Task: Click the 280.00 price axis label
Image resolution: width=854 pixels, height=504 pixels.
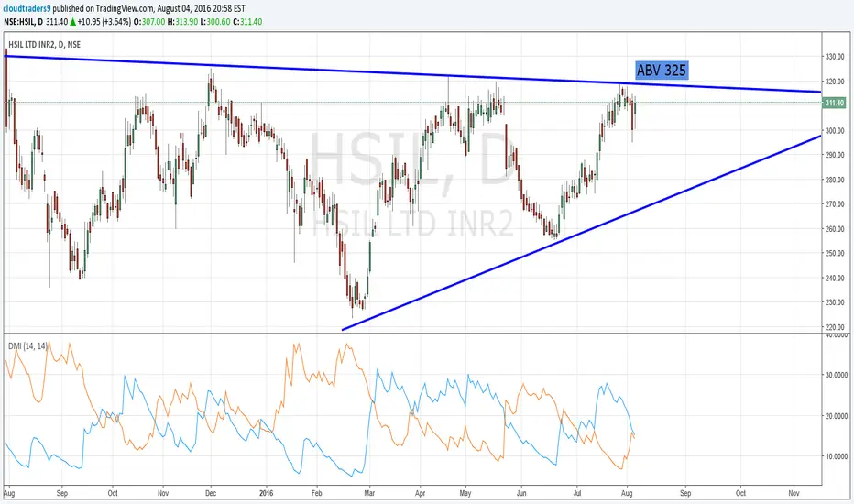Action: coord(835,180)
